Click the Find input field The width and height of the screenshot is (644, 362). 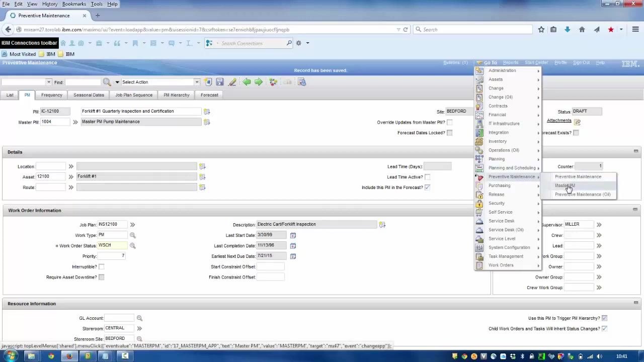tap(83, 82)
